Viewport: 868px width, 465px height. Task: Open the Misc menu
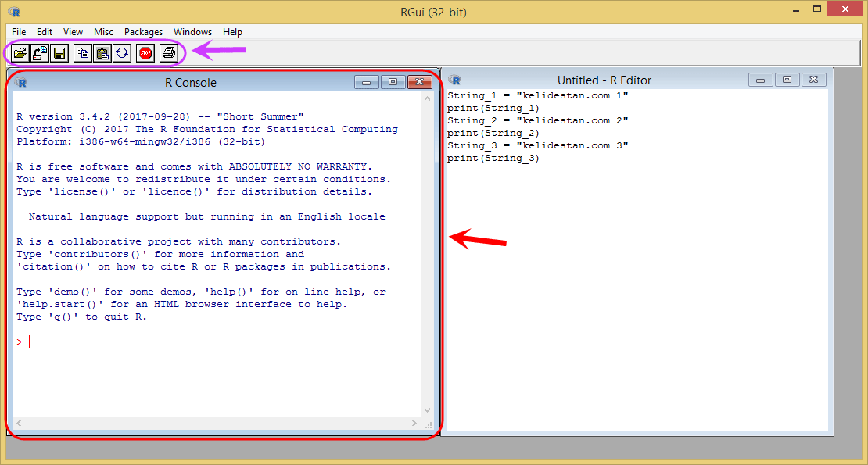[x=103, y=32]
